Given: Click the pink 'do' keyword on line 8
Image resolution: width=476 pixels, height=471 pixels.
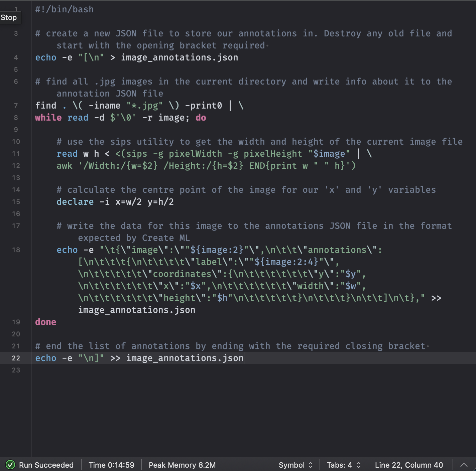Looking at the screenshot, I should point(201,118).
